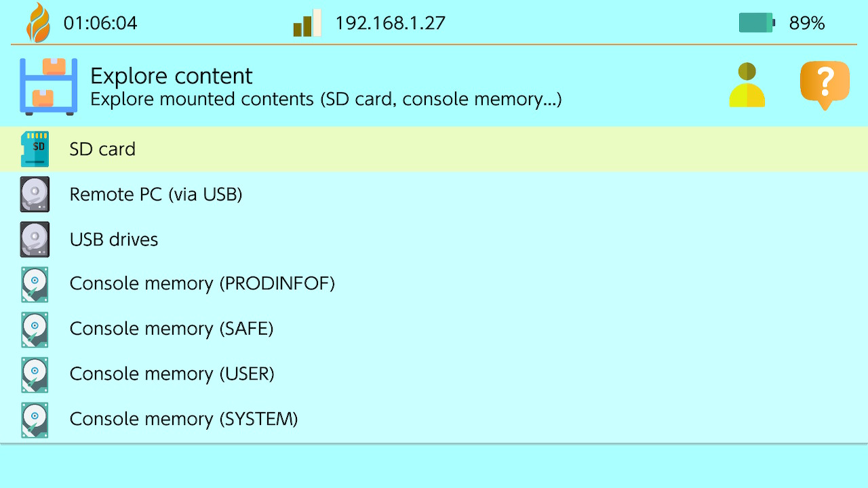Click the SD card icon
The height and width of the screenshot is (488, 868).
click(x=35, y=149)
